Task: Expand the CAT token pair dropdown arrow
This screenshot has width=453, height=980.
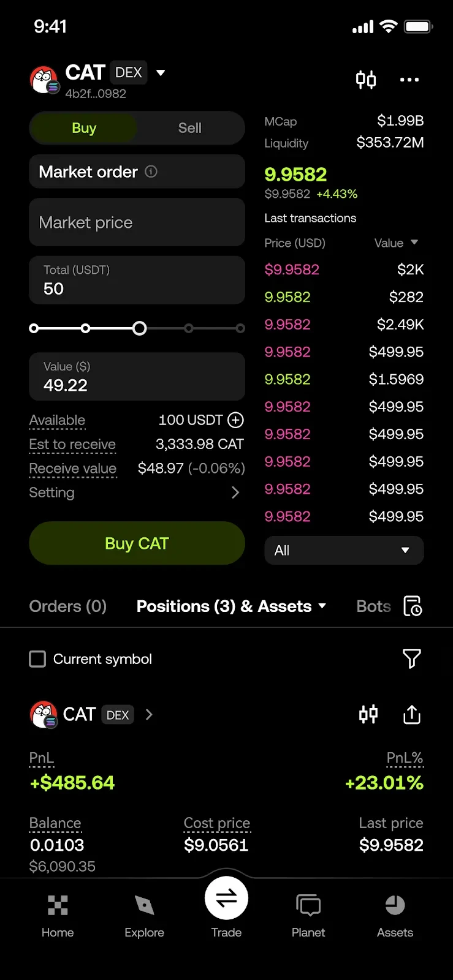Action: 161,73
